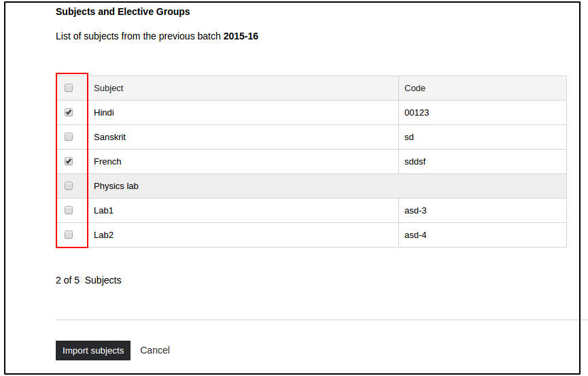Uncheck the French subject checkbox
Viewport: 588px width, 376px height.
point(69,161)
